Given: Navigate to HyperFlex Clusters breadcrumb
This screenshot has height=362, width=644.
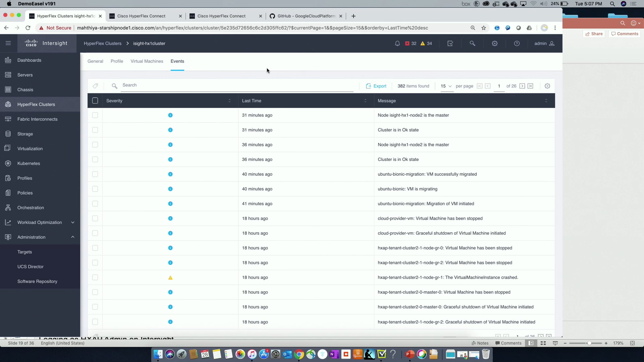Looking at the screenshot, I should (103, 43).
